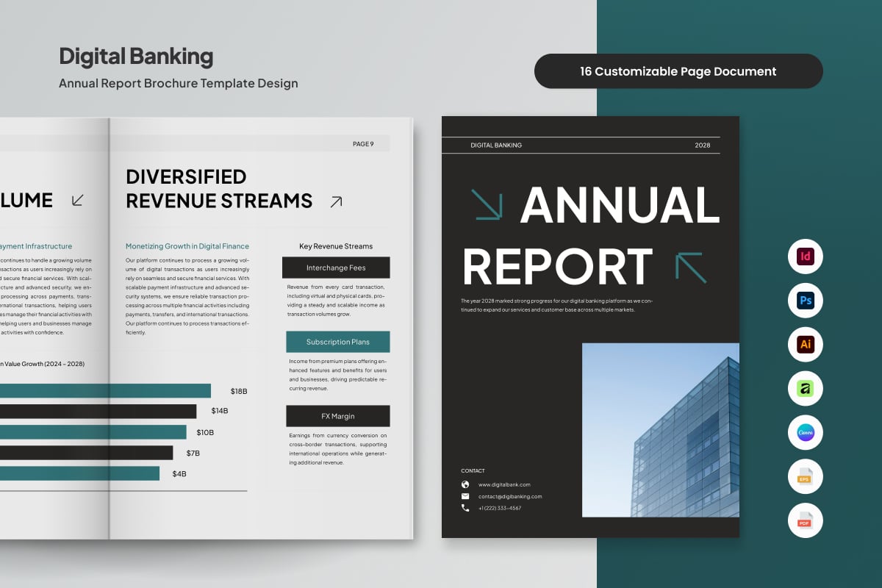Click the globe icon beside the website address
Viewport: 882px width, 588px height.
click(465, 485)
